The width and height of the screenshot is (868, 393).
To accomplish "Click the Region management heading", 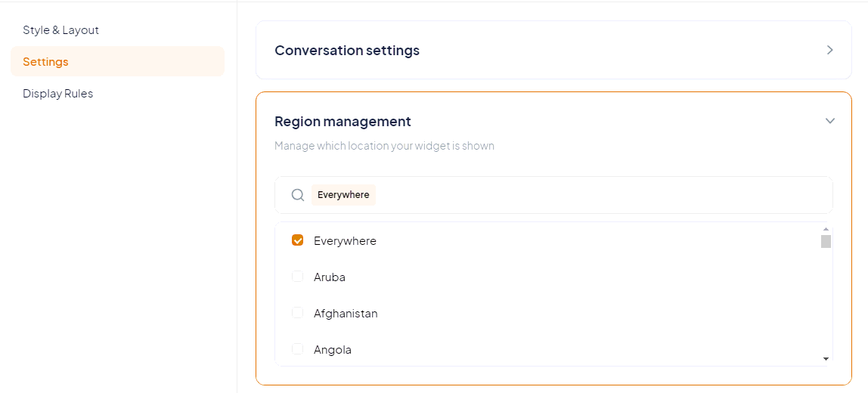I will coord(343,122).
